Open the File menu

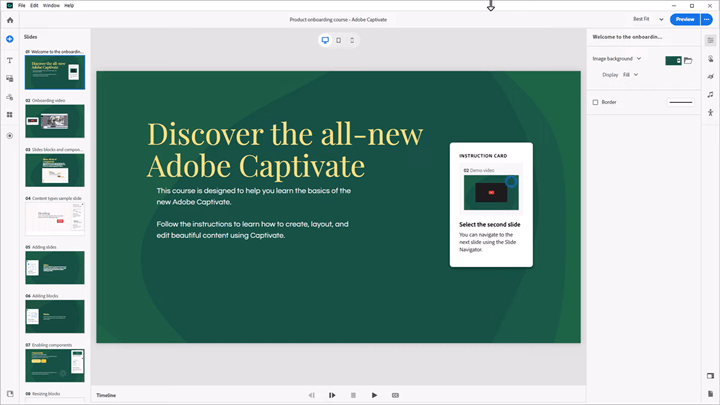(x=21, y=5)
